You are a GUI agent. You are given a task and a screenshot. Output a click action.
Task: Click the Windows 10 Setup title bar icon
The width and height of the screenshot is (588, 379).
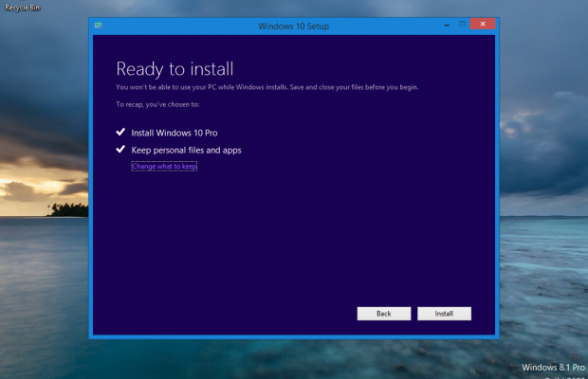99,26
